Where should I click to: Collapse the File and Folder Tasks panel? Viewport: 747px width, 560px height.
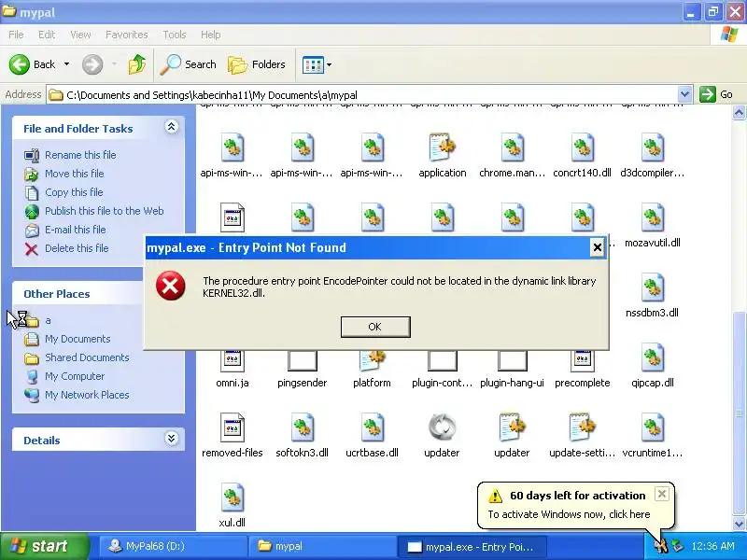pos(172,127)
